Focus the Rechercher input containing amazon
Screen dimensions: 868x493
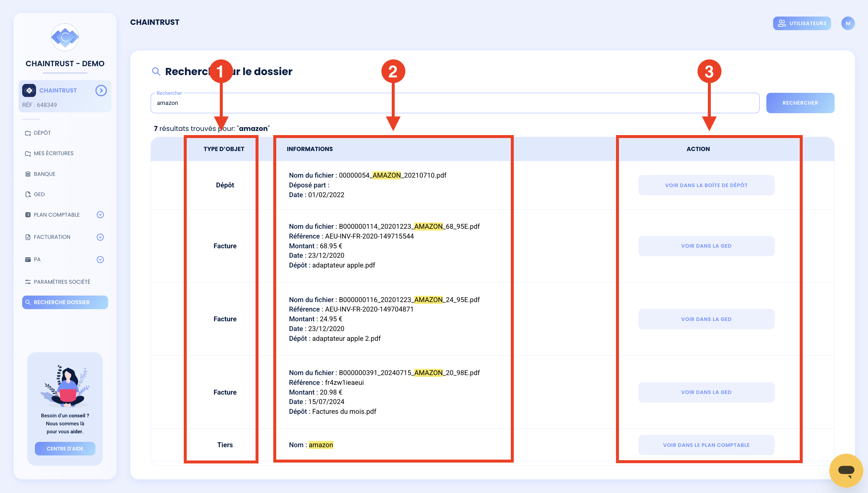455,103
